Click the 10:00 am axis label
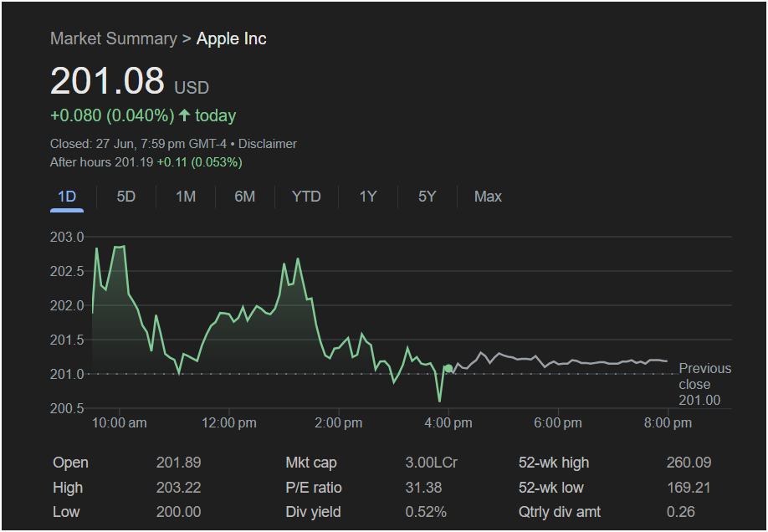This screenshot has width=768, height=532. tap(120, 423)
